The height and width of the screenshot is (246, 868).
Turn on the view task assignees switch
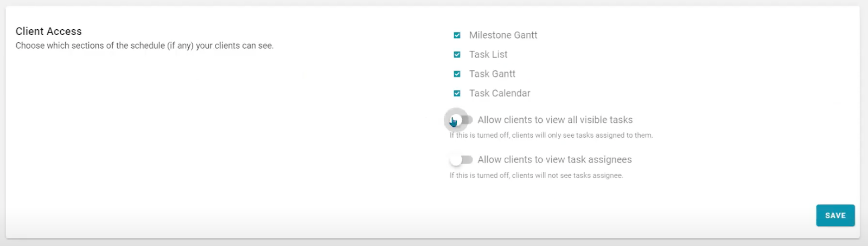coord(461,160)
